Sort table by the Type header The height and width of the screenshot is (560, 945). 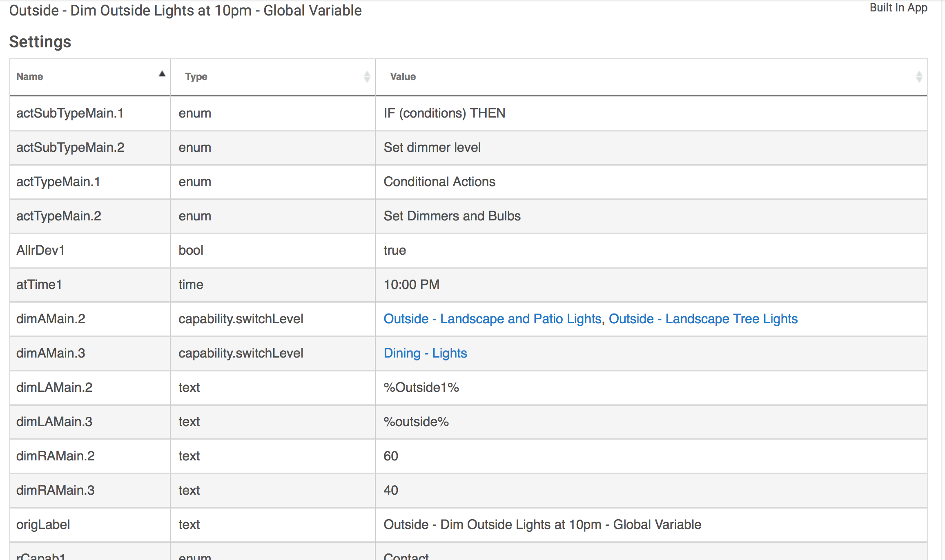(x=196, y=77)
